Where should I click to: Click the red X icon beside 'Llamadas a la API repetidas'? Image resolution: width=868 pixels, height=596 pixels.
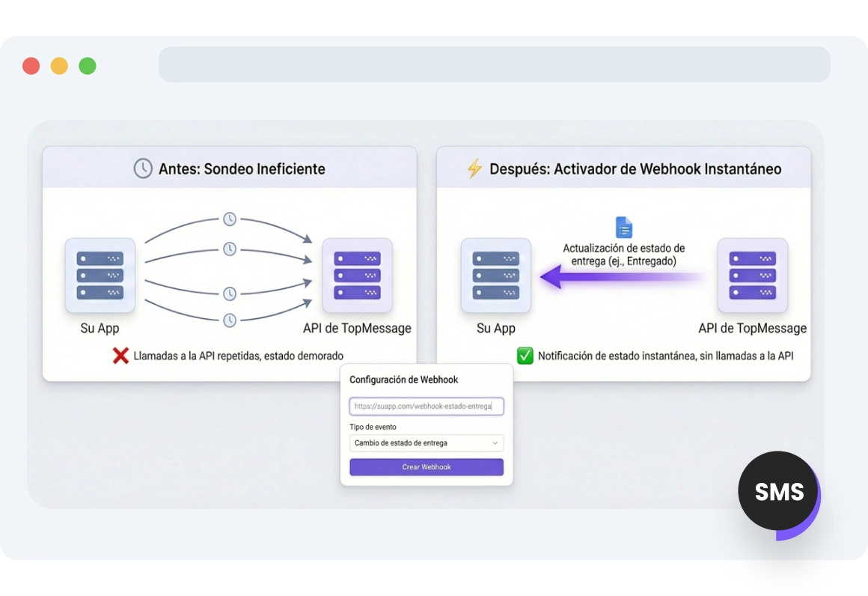coord(122,356)
